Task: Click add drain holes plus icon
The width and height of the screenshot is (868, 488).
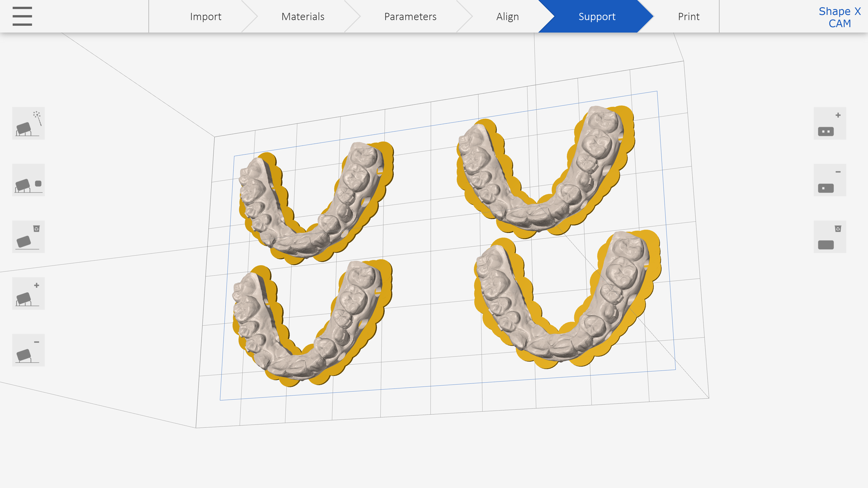Action: pyautogui.click(x=830, y=123)
